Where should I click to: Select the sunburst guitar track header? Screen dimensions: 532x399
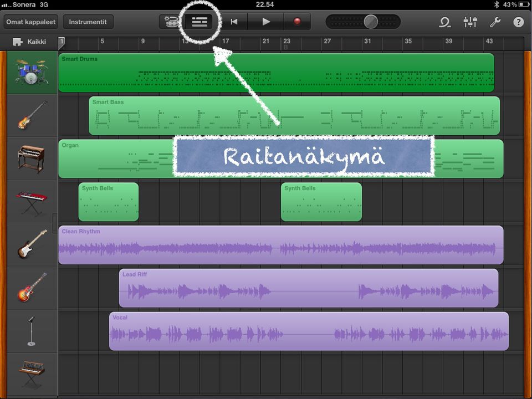coord(32,288)
